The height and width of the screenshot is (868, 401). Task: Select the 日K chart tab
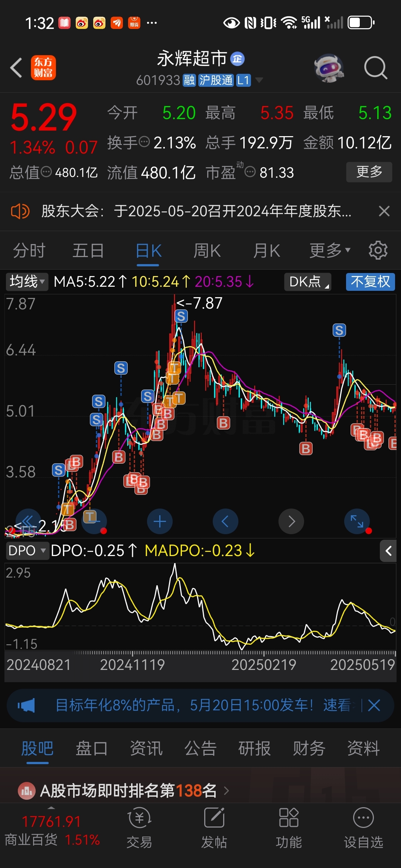tap(148, 251)
